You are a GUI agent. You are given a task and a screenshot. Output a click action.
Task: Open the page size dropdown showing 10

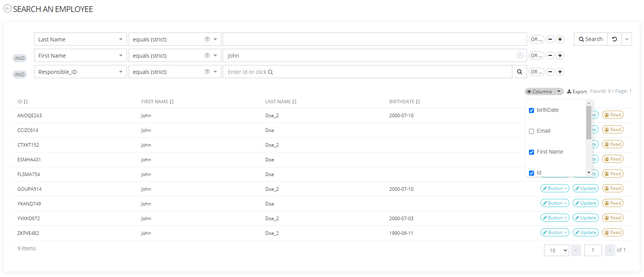point(556,250)
